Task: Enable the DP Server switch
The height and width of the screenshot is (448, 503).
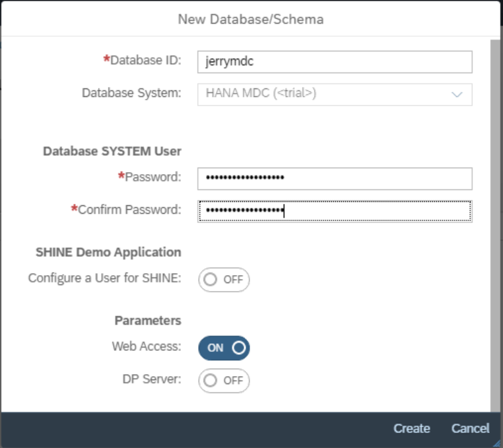Action: [x=224, y=381]
